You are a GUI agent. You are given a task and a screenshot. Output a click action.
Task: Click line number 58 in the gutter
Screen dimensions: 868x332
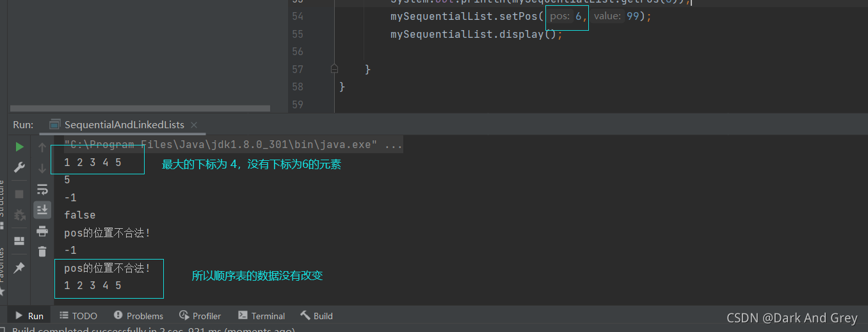coord(297,87)
